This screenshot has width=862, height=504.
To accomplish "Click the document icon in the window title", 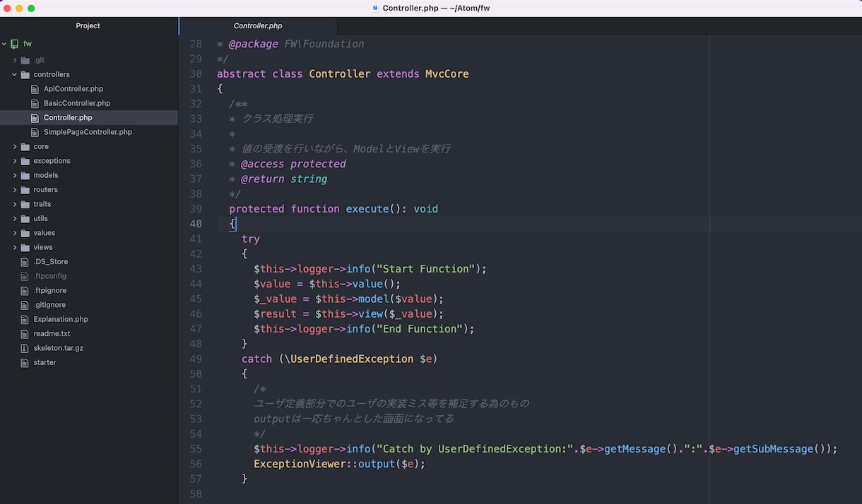I will 375,8.
